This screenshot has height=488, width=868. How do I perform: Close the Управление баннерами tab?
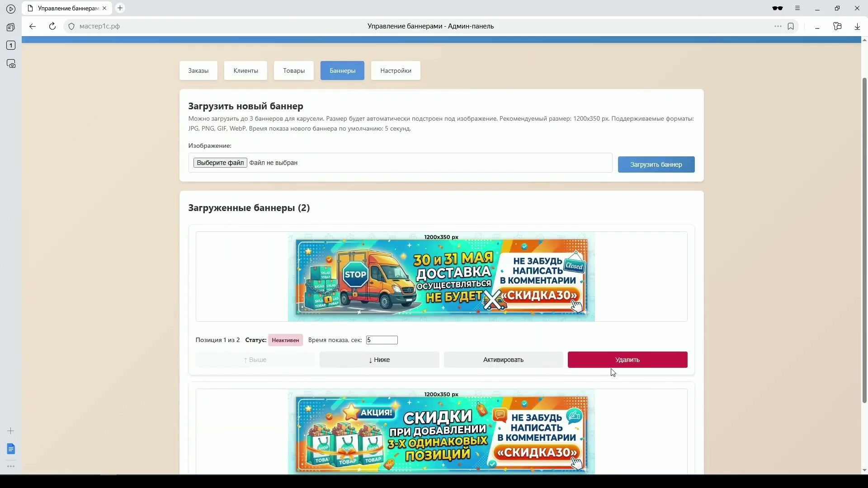coord(104,8)
